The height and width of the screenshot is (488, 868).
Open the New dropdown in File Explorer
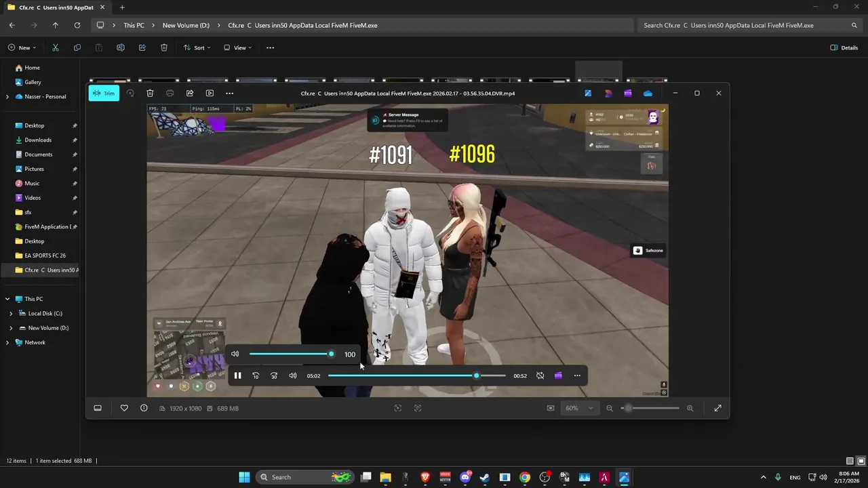[x=22, y=47]
